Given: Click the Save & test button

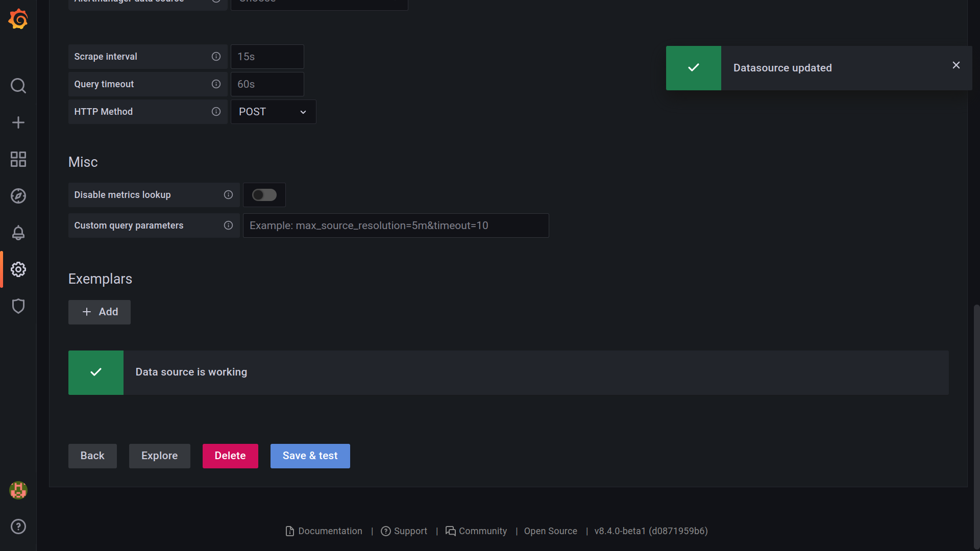Looking at the screenshot, I should coord(310,456).
